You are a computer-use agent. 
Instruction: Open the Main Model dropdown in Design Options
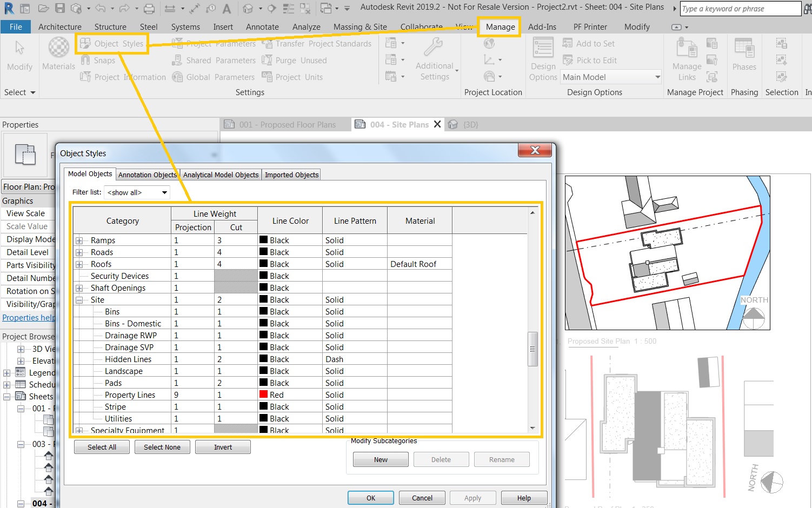[656, 77]
